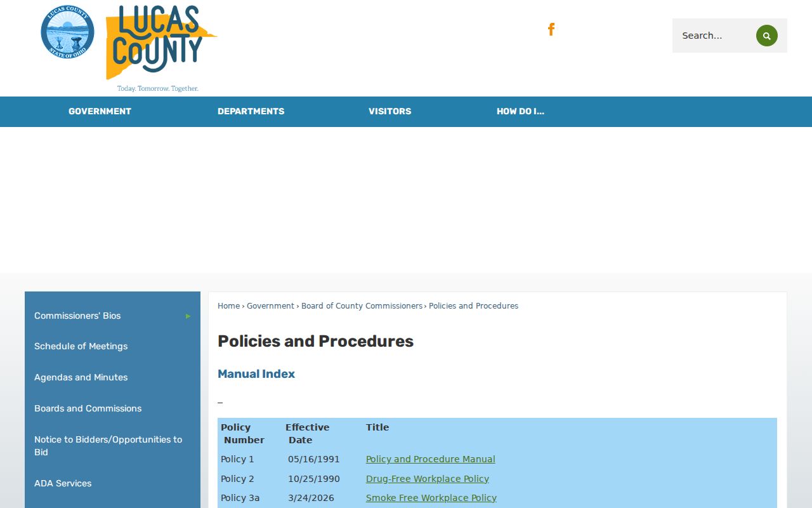Click the Policies and Procedures breadcrumb
Image resolution: width=812 pixels, height=508 pixels.
pos(473,306)
